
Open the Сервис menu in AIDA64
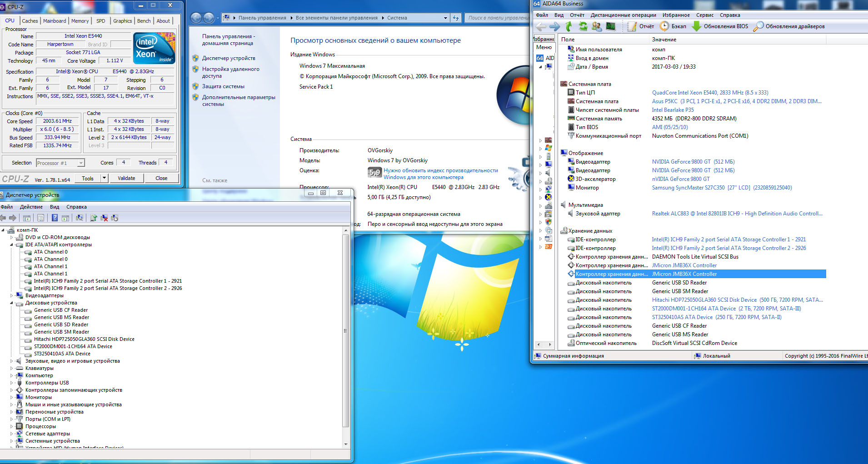tap(705, 15)
